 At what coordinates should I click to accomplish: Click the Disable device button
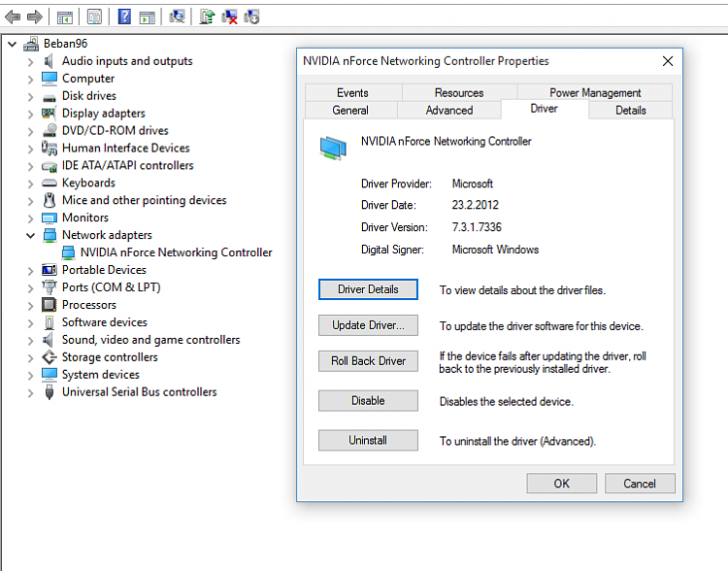(x=368, y=400)
